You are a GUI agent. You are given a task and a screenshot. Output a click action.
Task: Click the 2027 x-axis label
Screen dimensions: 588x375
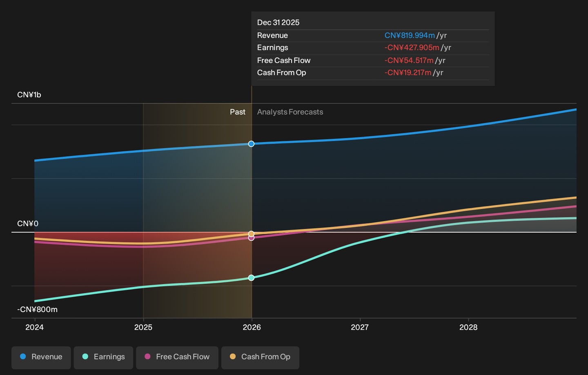360,327
